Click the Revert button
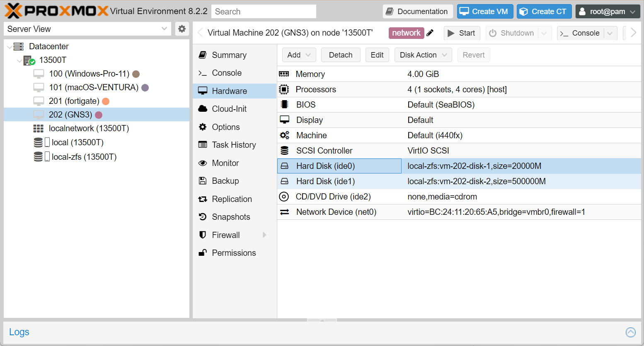The width and height of the screenshot is (644, 346). click(474, 55)
